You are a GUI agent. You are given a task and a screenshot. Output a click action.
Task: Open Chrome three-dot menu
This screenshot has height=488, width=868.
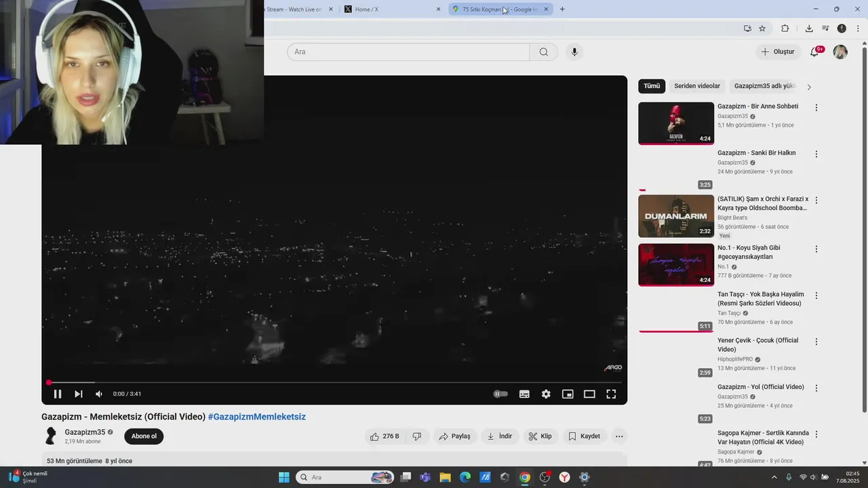pyautogui.click(x=858, y=28)
